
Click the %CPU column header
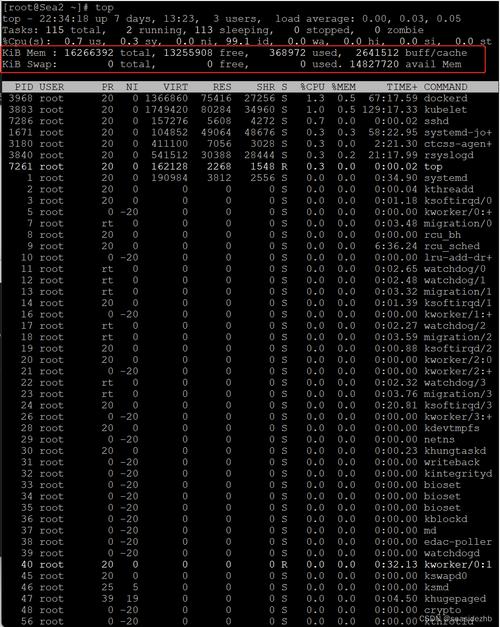coord(312,87)
